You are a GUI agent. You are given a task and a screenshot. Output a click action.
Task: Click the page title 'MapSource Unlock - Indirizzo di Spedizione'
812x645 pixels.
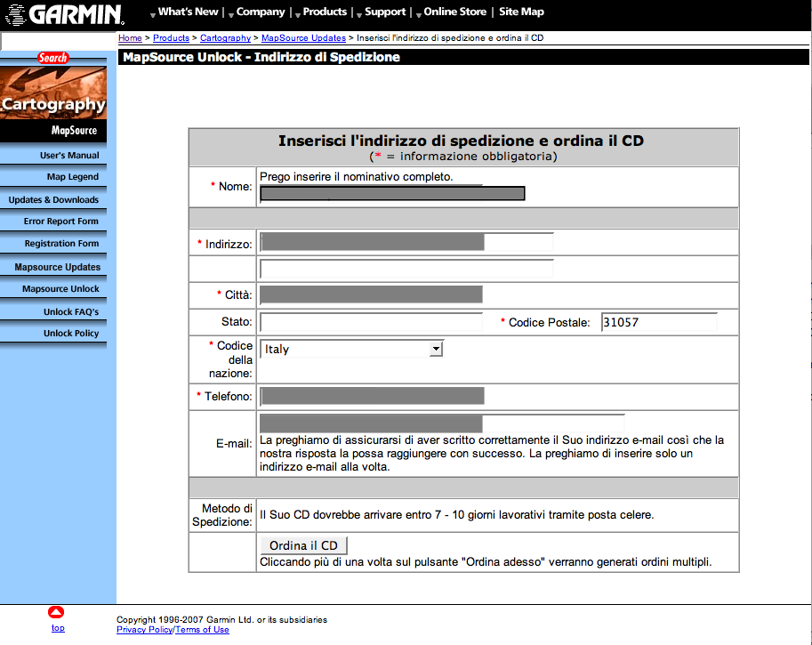click(x=261, y=57)
